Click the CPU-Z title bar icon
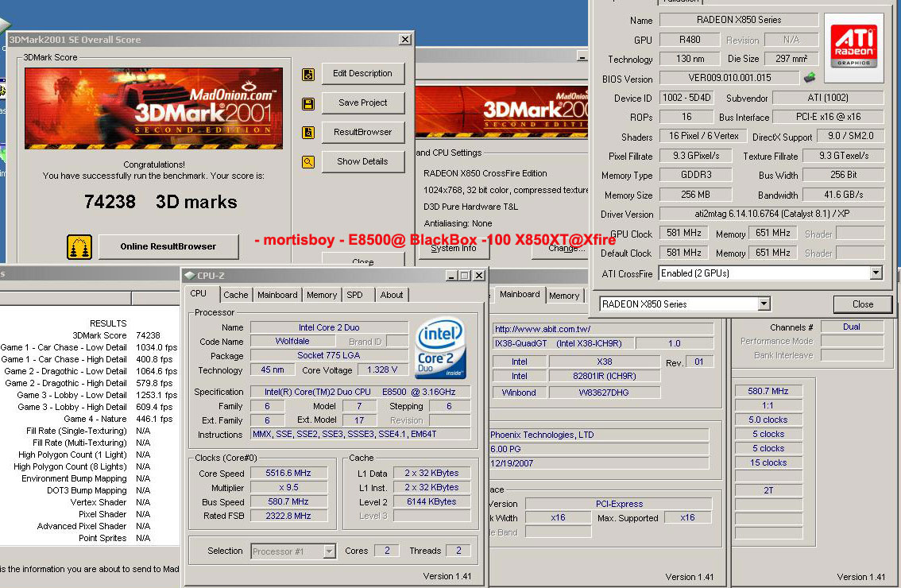 [x=190, y=275]
